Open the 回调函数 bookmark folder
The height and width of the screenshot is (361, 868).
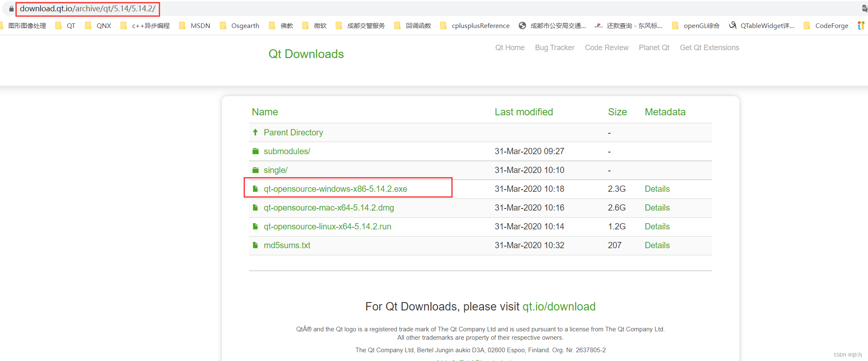coord(412,26)
